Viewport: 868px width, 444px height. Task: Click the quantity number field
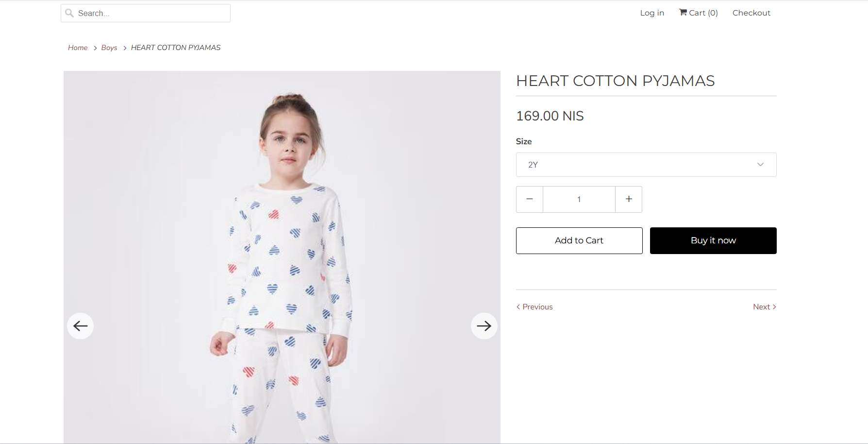click(x=579, y=199)
